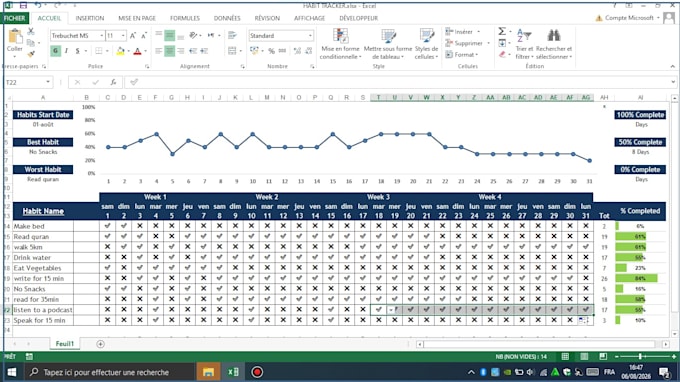
Task: Switch to the MISE EN PAGE tab
Action: point(137,18)
